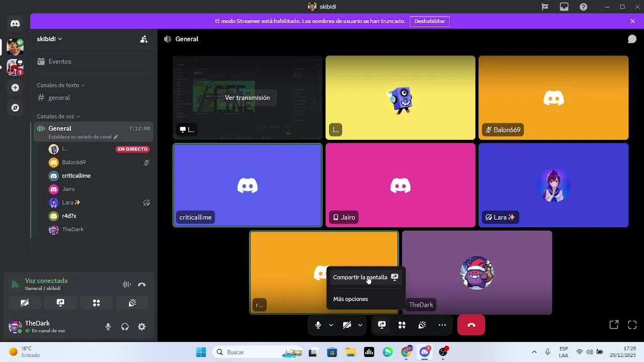Select user criticallime in voice list
This screenshot has width=644, height=362.
click(x=99, y=176)
